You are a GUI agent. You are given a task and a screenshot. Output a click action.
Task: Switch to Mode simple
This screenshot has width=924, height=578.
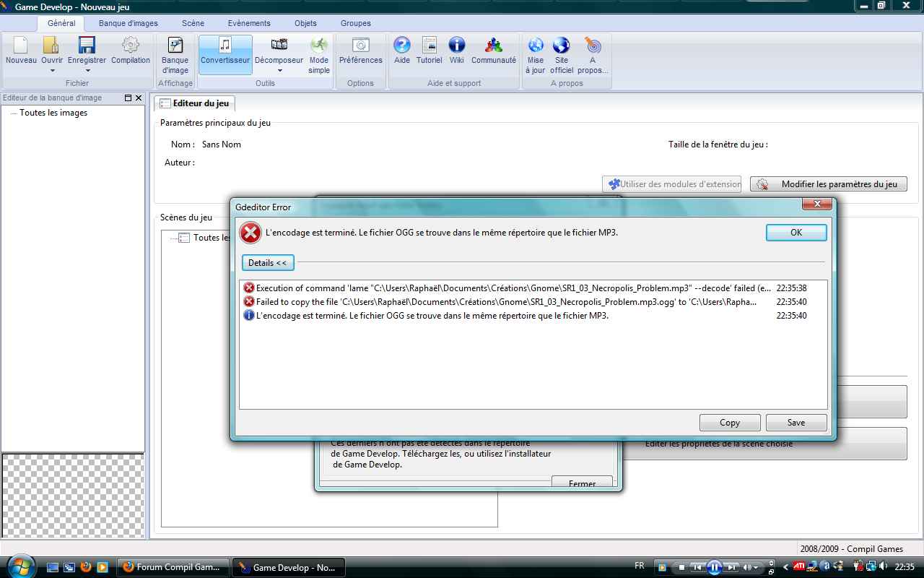[318, 56]
